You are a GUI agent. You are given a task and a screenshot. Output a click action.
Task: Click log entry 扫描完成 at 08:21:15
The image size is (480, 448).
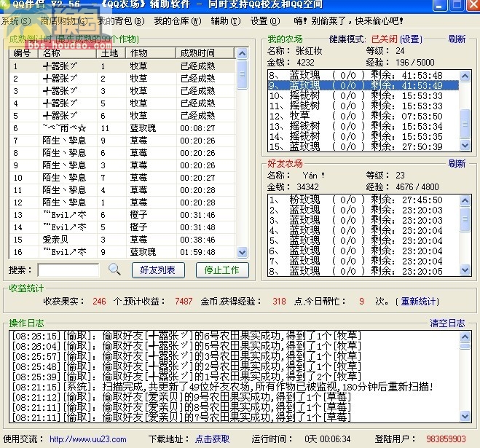tap(223, 387)
